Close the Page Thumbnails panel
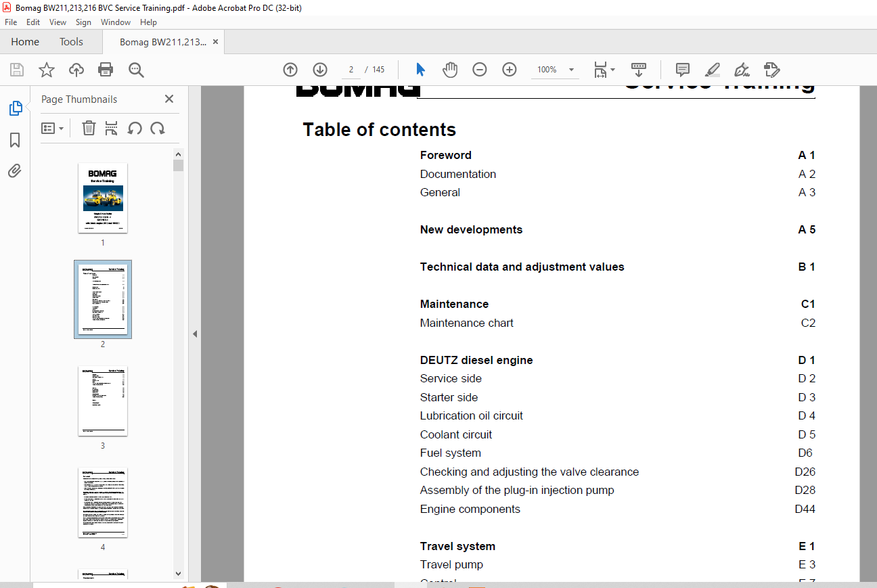Viewport: 877px width, 588px height. tap(169, 99)
